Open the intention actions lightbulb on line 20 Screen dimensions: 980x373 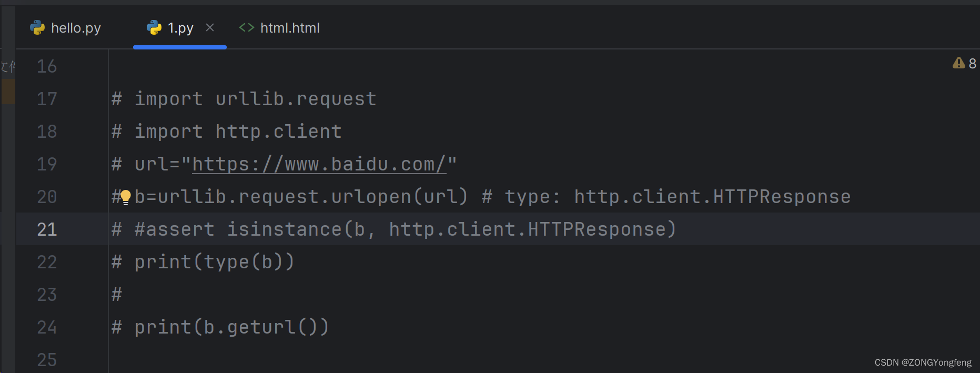coord(126,196)
